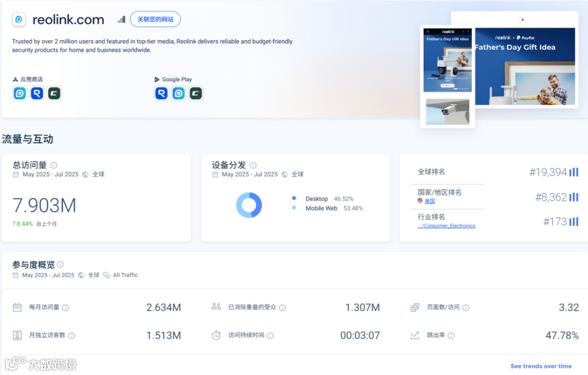
Task: Open the dark green C app under 应用商店
Action: (x=54, y=93)
